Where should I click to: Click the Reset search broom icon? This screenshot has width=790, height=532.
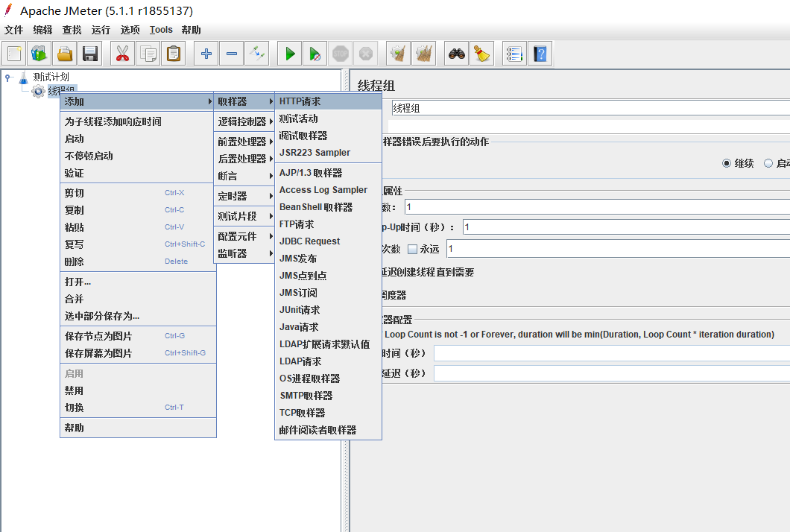click(x=481, y=54)
